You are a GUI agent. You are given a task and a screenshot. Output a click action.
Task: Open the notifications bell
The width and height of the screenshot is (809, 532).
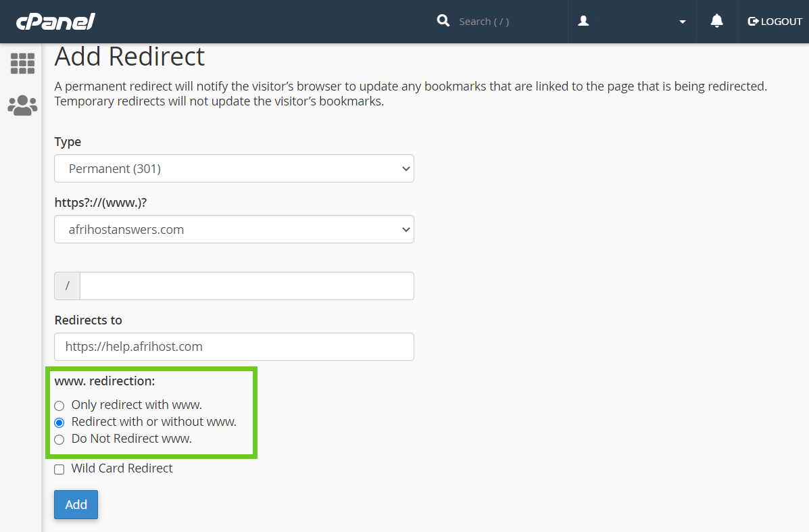[x=716, y=21]
